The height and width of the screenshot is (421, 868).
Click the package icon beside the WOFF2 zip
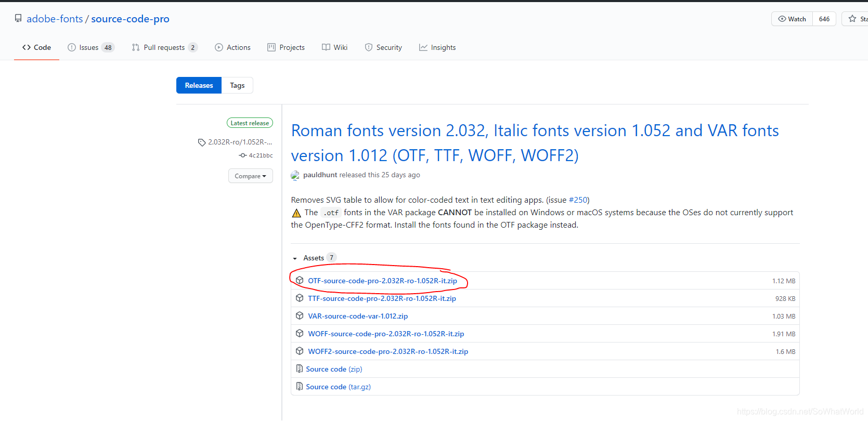point(300,351)
